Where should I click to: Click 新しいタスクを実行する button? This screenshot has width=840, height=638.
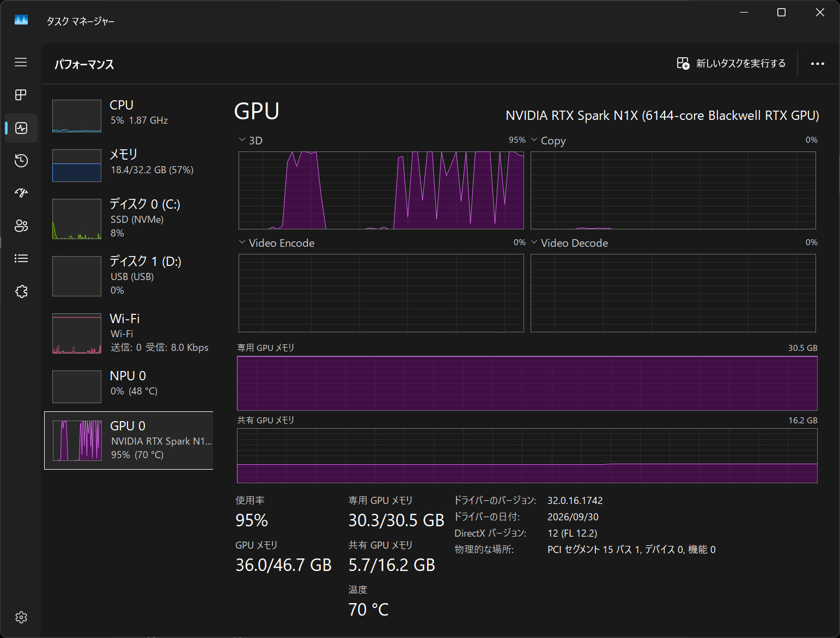[731, 64]
